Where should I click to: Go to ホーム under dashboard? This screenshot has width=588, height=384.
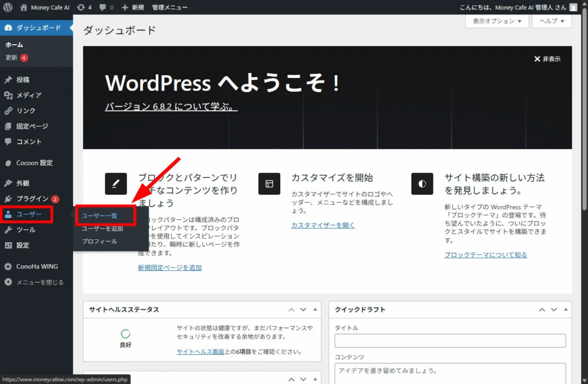[x=14, y=45]
